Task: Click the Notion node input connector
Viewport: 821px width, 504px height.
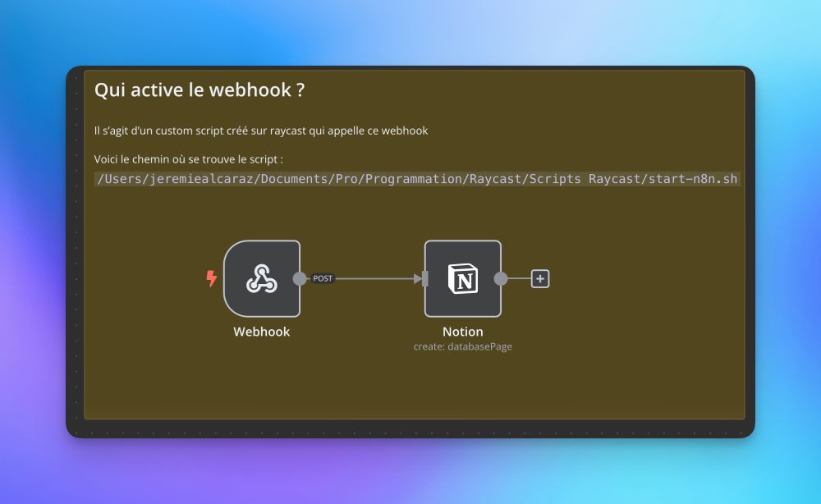Action: point(424,278)
